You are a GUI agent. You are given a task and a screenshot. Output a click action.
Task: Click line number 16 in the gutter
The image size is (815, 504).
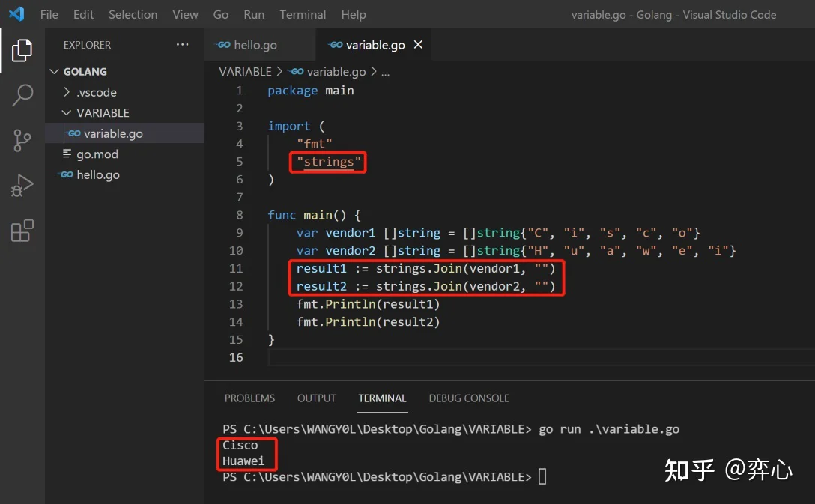click(236, 357)
